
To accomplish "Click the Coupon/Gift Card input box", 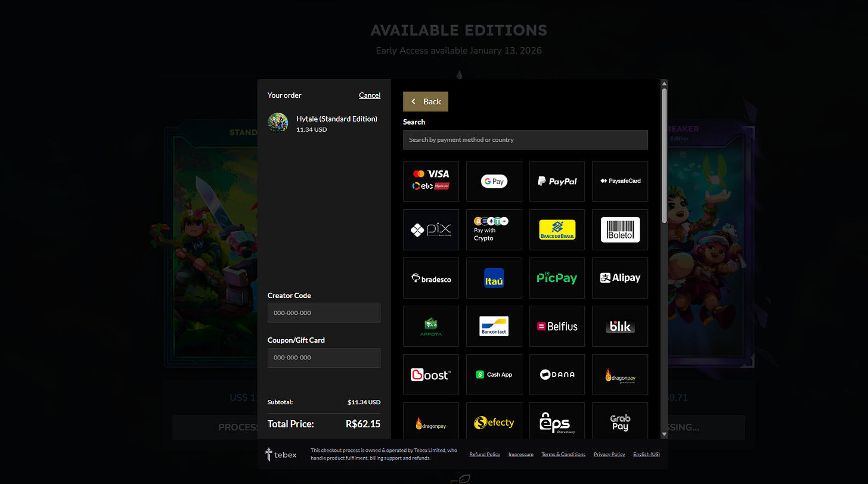I will pos(324,358).
